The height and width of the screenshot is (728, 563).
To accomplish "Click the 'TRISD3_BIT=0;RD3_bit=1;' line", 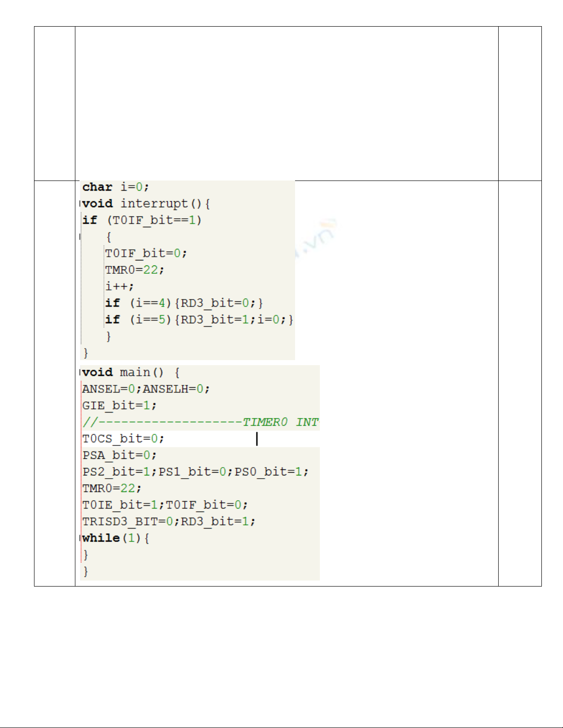I will click(x=168, y=522).
